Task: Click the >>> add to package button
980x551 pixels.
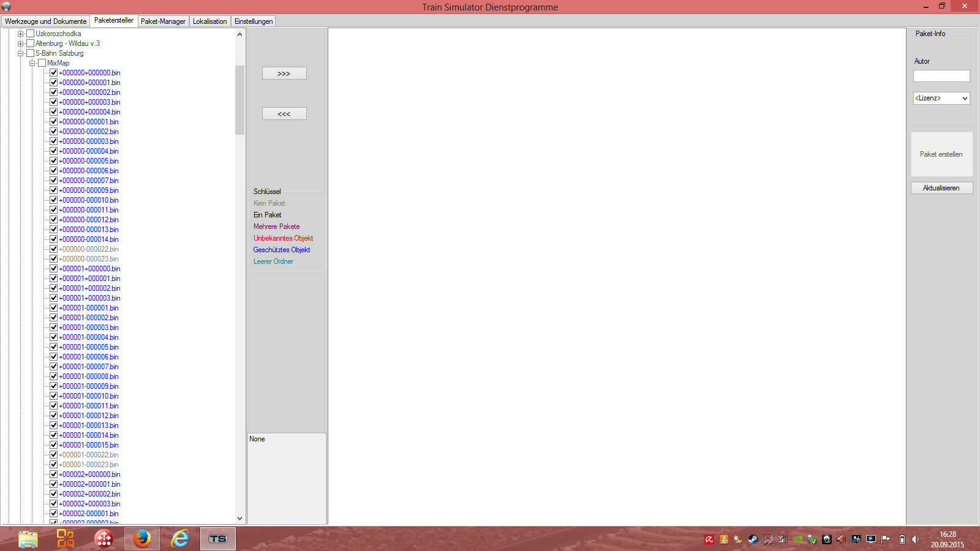Action: (284, 73)
